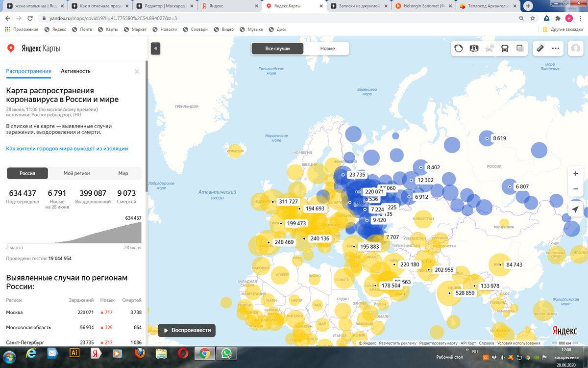The width and height of the screenshot is (588, 368).
Task: Click the browser back arrow
Action: pyautogui.click(x=7, y=18)
